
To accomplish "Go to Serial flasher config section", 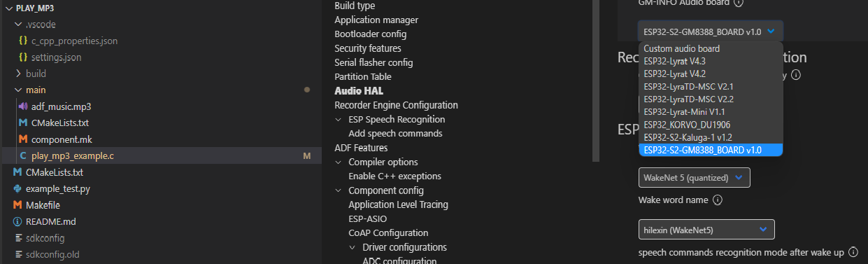I will [x=373, y=63].
